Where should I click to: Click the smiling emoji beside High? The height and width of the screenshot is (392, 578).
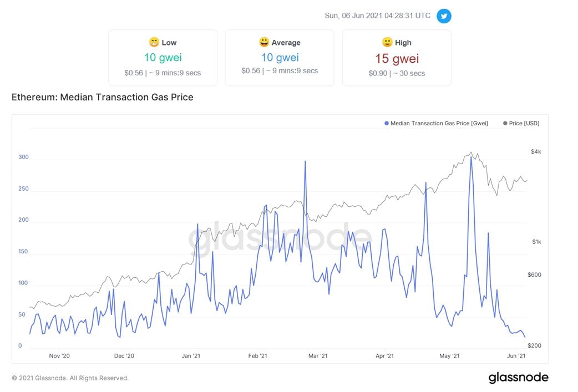tap(387, 42)
